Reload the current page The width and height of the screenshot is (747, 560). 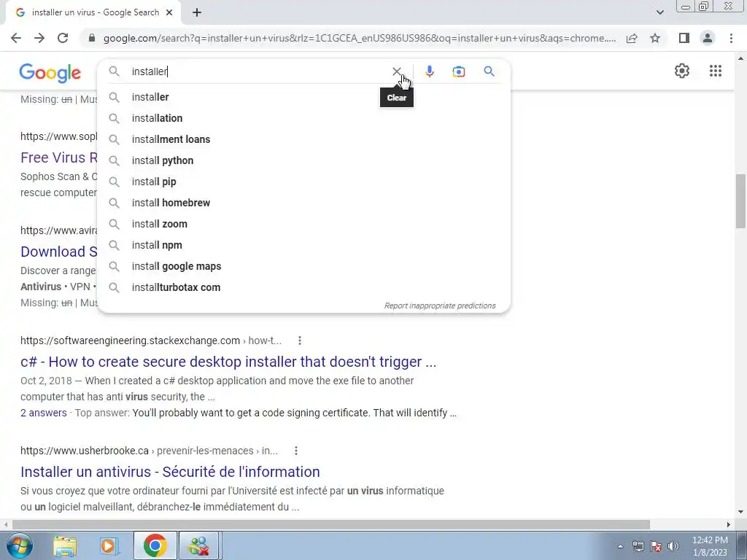click(63, 38)
